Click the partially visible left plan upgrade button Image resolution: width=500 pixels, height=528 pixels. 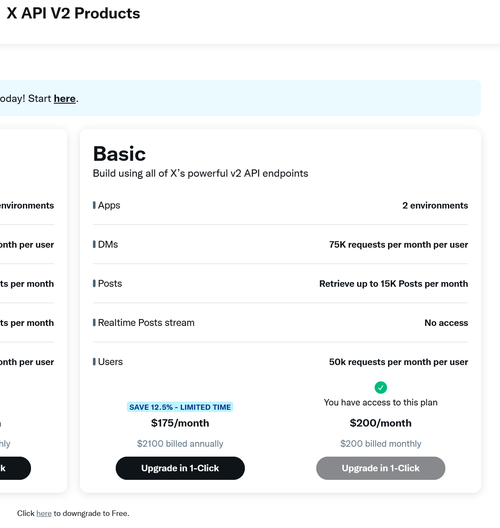coord(15,468)
